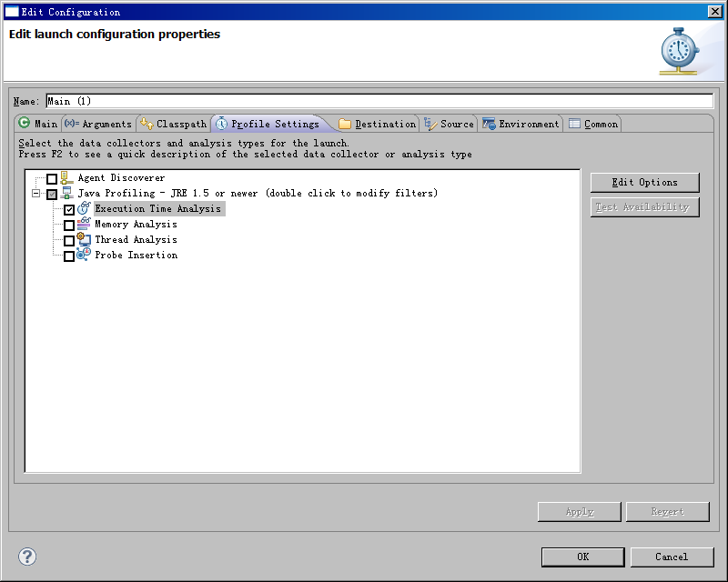728x582 pixels.
Task: Click the large stopwatch banner image
Action: pos(679,52)
